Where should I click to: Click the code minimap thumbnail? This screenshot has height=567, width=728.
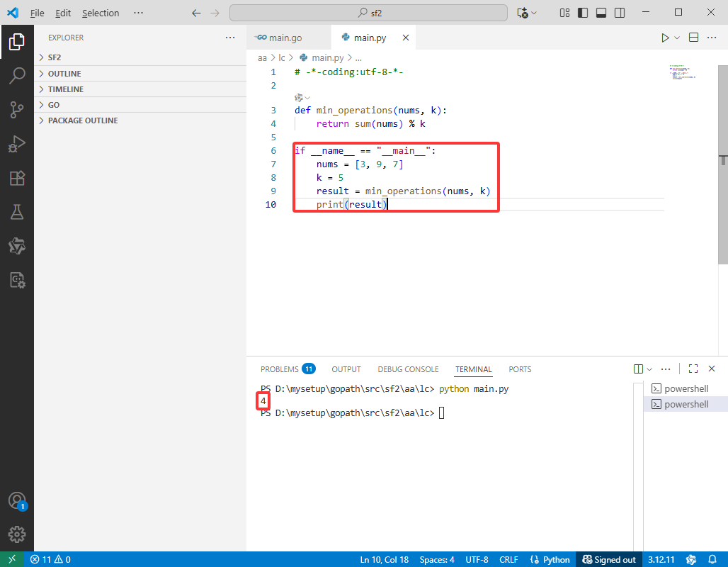(x=683, y=72)
